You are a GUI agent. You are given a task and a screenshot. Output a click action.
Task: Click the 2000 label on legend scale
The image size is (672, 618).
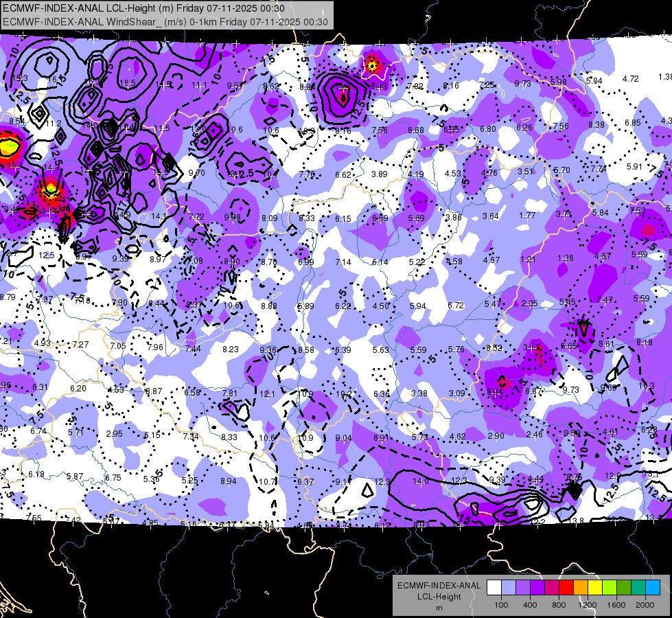click(x=645, y=605)
